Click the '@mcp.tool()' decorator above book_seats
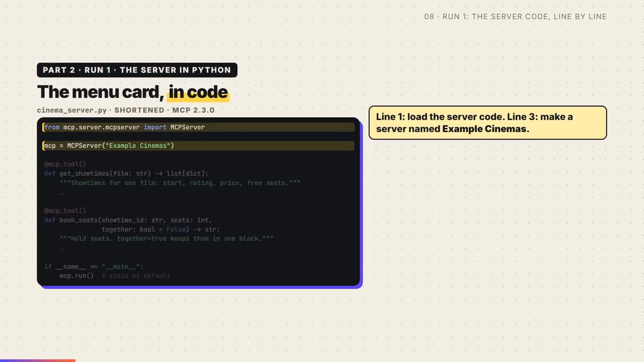 click(65, 211)
